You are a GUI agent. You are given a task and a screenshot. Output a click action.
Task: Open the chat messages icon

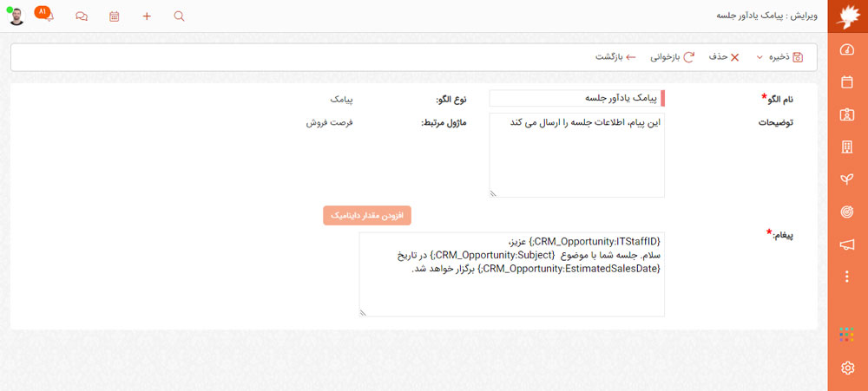(82, 16)
